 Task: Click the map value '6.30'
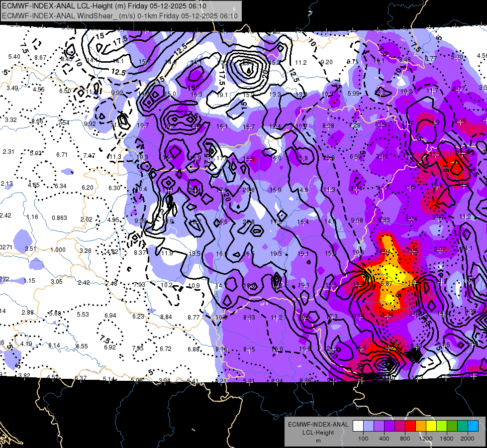point(114,188)
